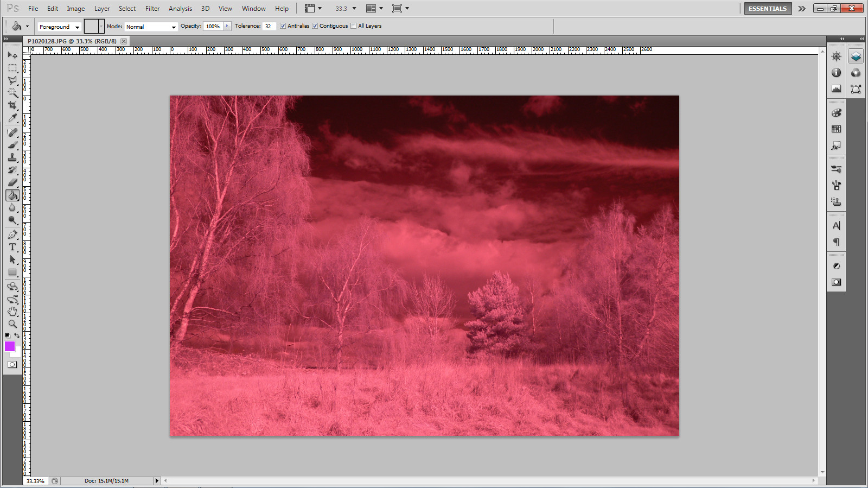The width and height of the screenshot is (868, 488).
Task: Open the Paragraph panel icon
Action: (x=837, y=242)
